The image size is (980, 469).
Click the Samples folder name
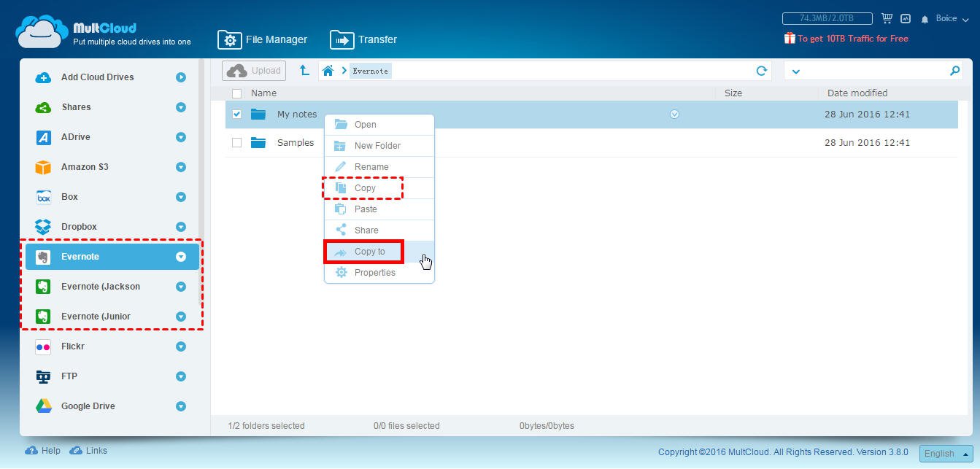[x=296, y=143]
